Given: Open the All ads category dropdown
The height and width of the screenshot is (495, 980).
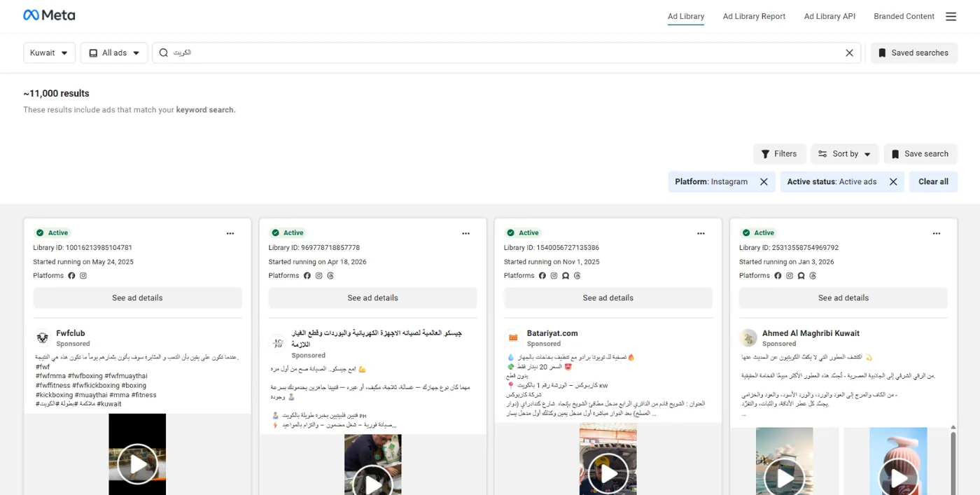Looking at the screenshot, I should [114, 53].
